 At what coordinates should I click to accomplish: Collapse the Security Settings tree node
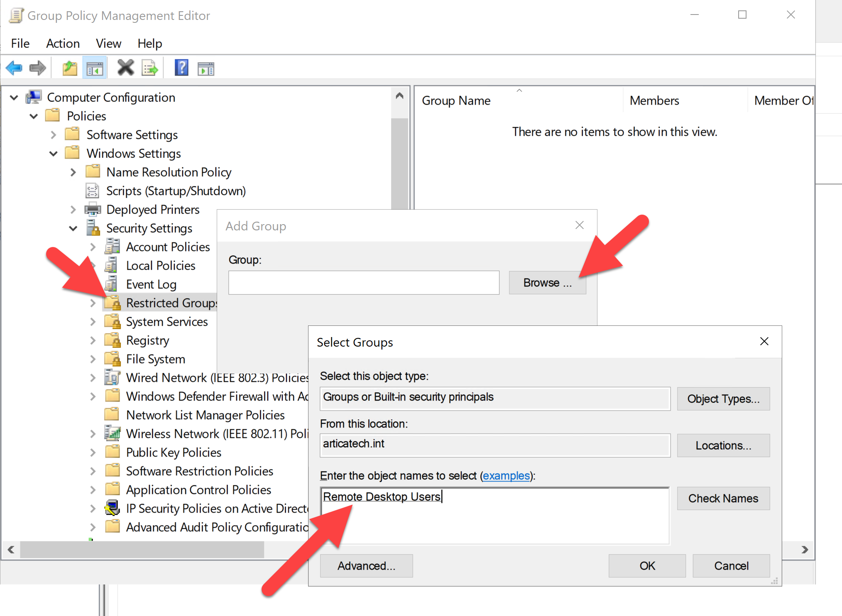click(x=73, y=228)
